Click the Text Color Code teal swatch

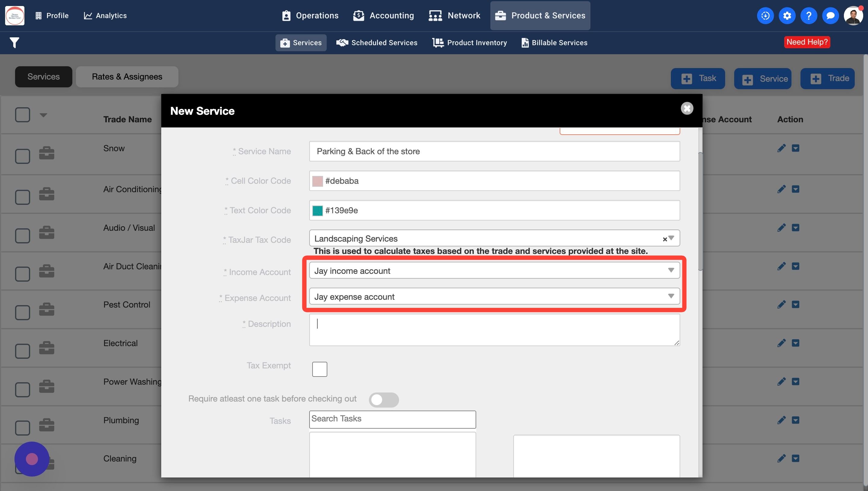click(317, 211)
